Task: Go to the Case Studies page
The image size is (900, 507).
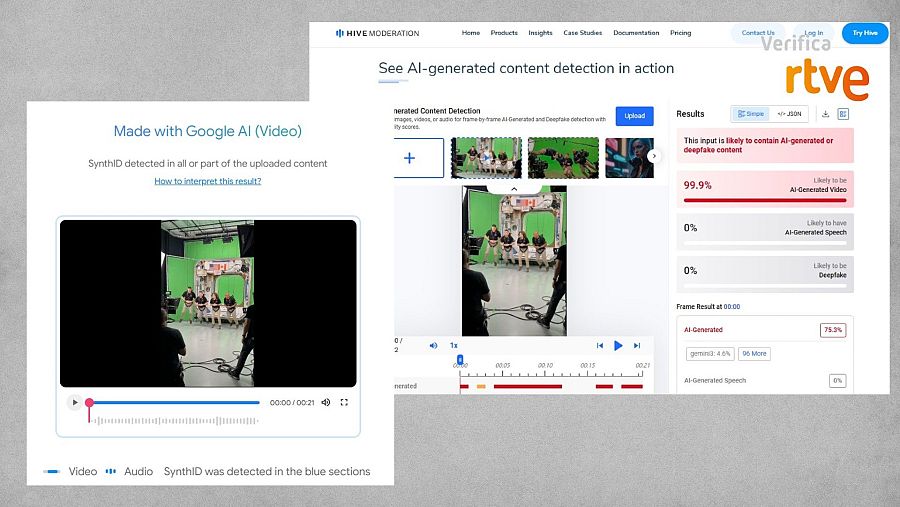Action: coord(582,33)
